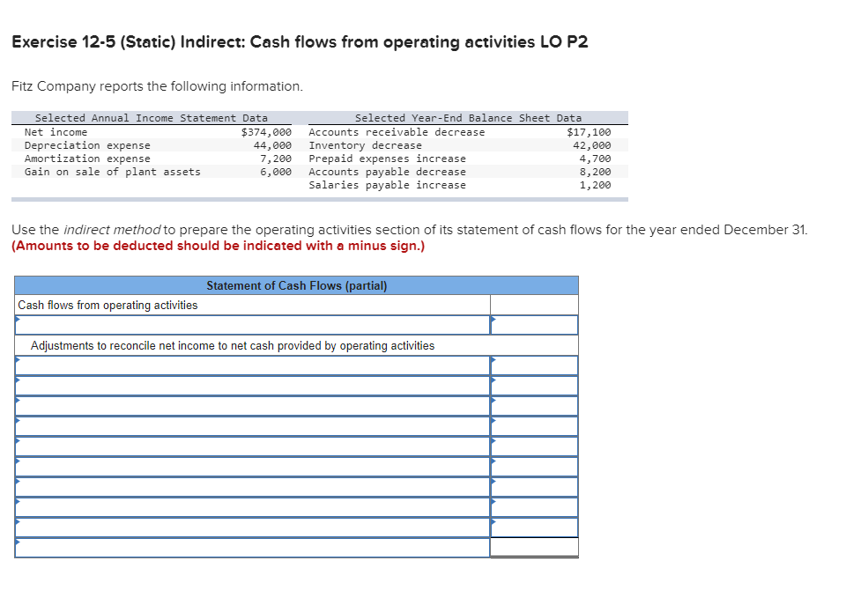Select the amount field next to 'Cash flows from operating activities'

(x=535, y=324)
